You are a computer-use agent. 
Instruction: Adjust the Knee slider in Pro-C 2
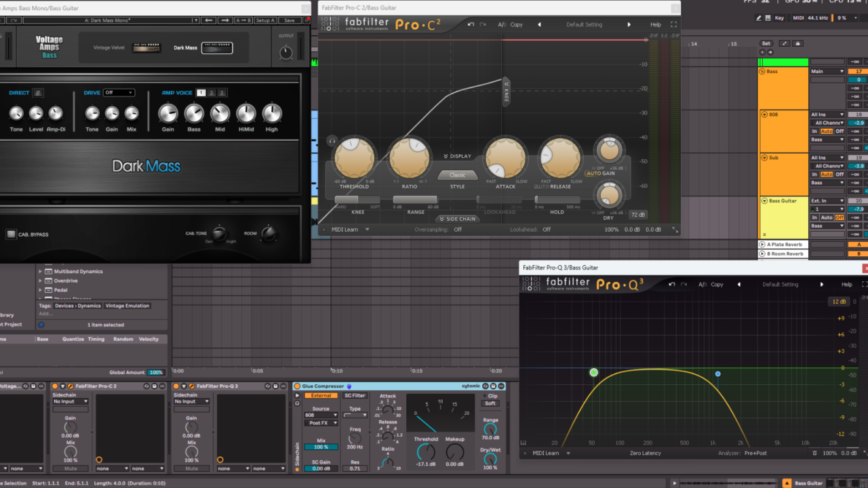[x=357, y=200]
